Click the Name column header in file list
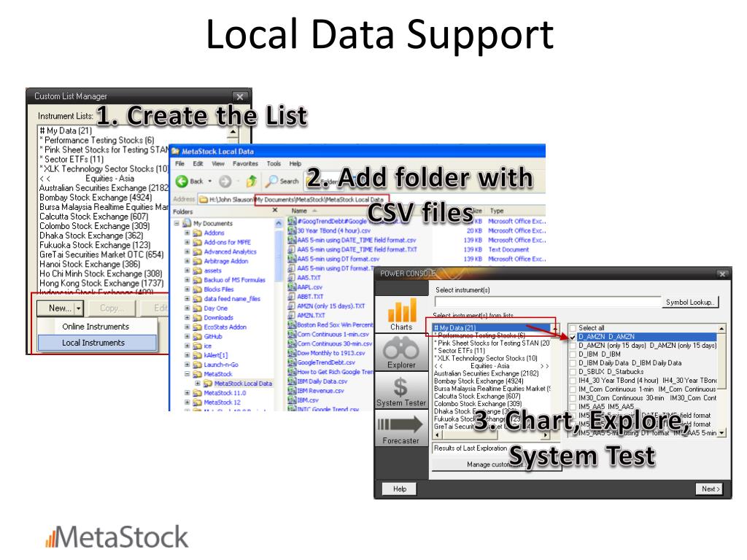Screen dimensions: 747x560 click(299, 211)
